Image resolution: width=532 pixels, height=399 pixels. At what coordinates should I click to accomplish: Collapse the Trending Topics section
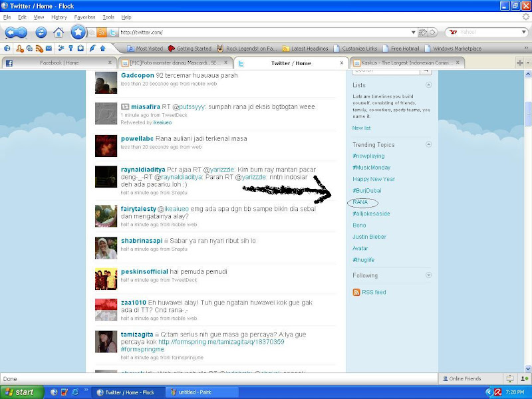coord(428,144)
